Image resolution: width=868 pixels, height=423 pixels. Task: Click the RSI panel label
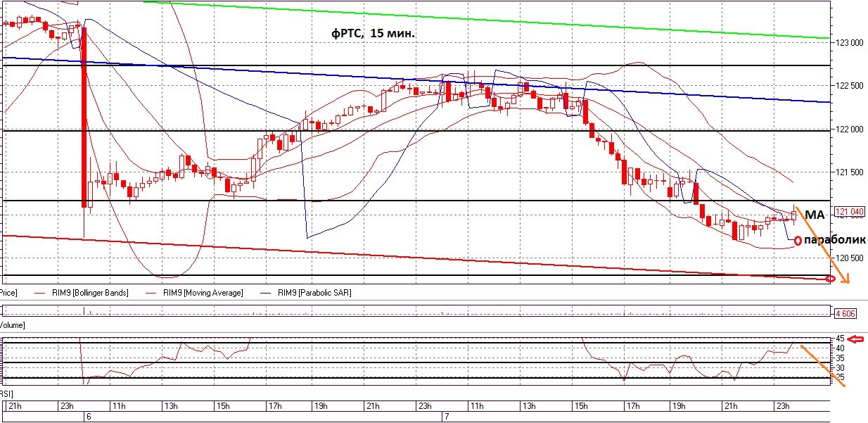click(7, 393)
